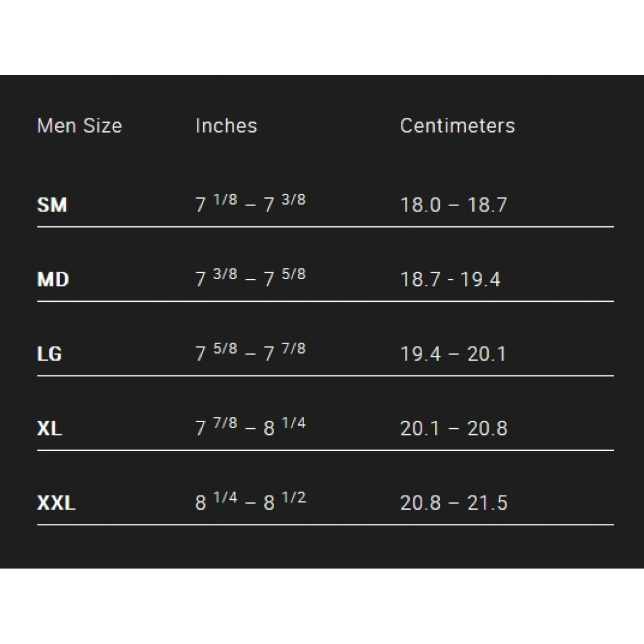The image size is (644, 644).
Task: Select the SM size row label
Action: (x=52, y=205)
